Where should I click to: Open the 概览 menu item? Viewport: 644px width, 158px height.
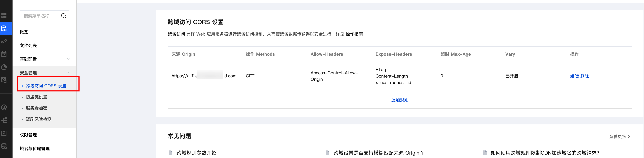pos(24,32)
